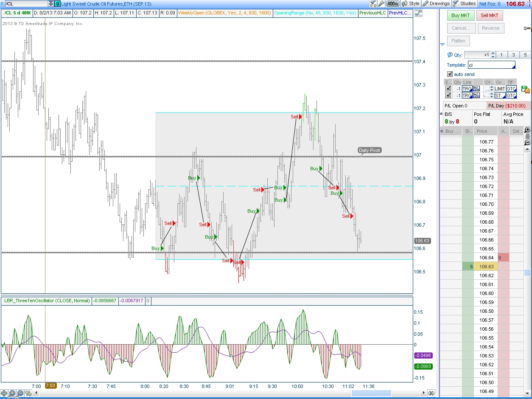Open second row ST.. order type dropdown
This screenshot has width=532, height=399.
pos(500,96)
